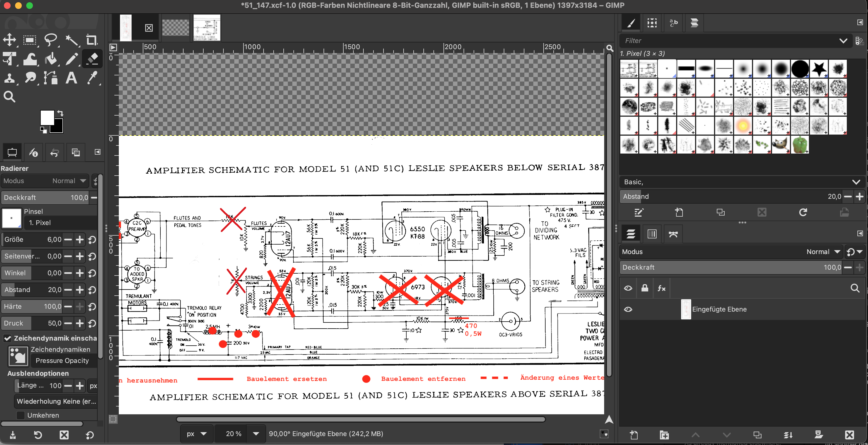Switch to the Device Status tab

[33, 152]
